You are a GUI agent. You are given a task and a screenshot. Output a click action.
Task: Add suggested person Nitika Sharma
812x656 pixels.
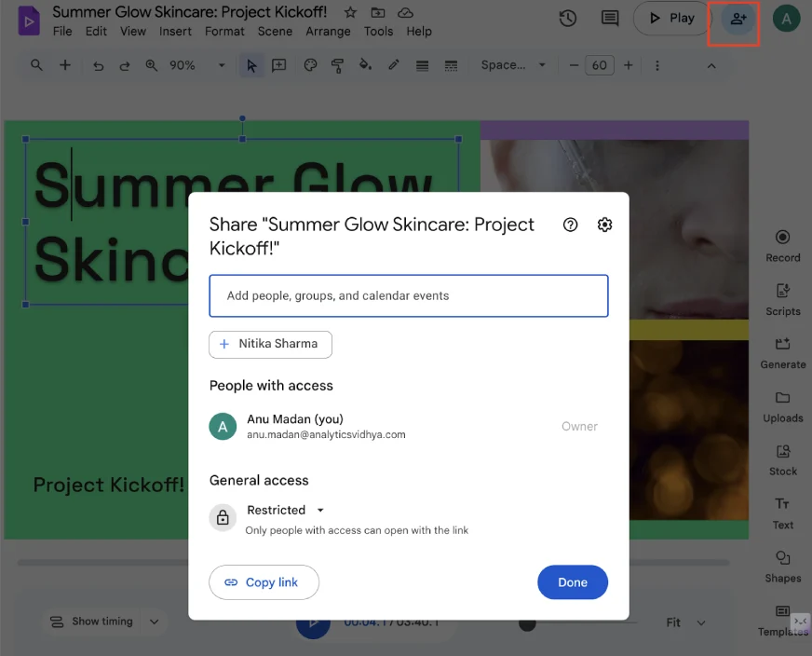[270, 344]
